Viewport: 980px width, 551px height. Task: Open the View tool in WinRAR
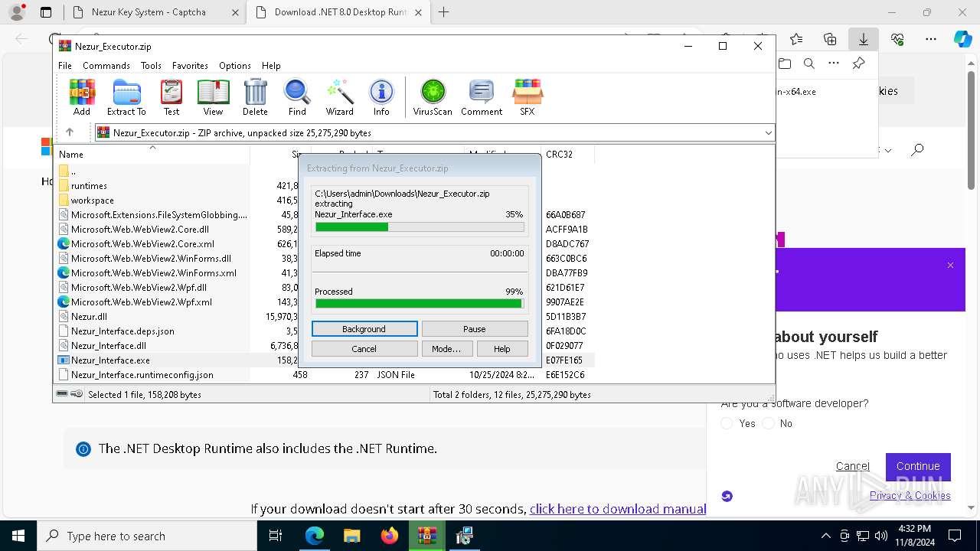[x=213, y=97]
